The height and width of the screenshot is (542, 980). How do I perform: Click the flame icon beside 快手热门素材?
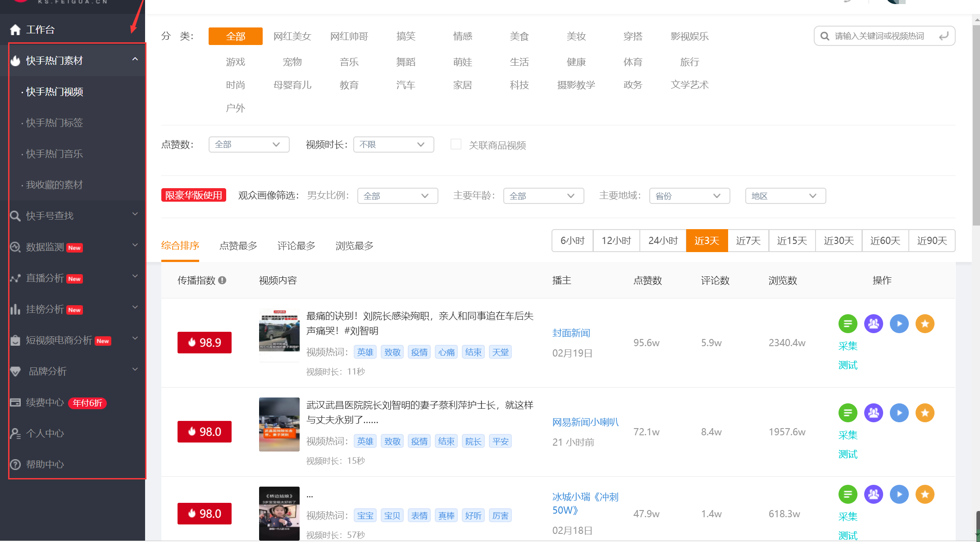(15, 61)
